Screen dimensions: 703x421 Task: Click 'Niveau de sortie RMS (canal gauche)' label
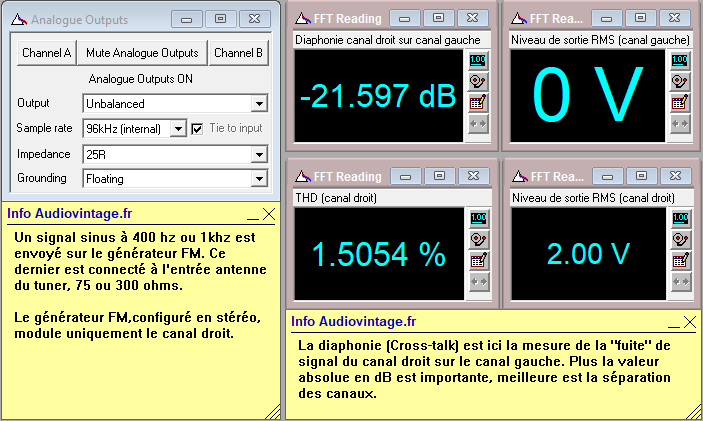[600, 40]
